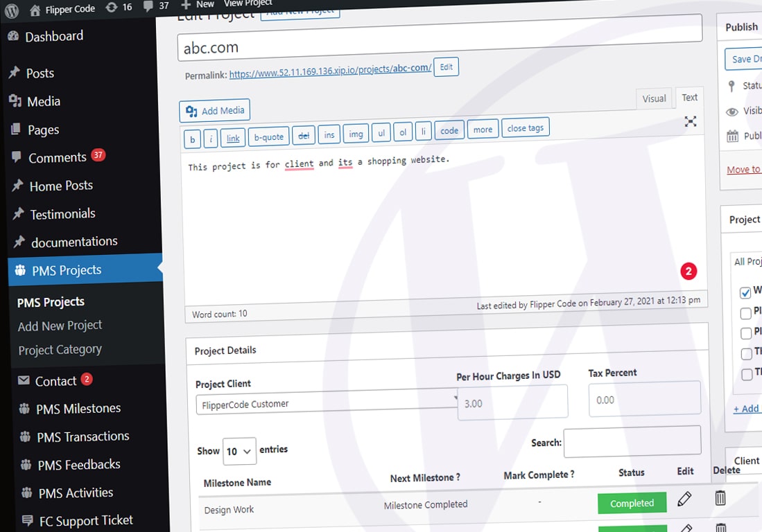Click the plus New icon in admin bar
Screen dimensions: 762x532
(185, 4)
